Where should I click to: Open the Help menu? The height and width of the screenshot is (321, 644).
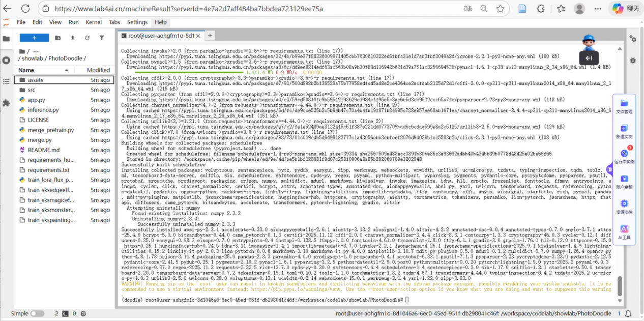(x=161, y=22)
